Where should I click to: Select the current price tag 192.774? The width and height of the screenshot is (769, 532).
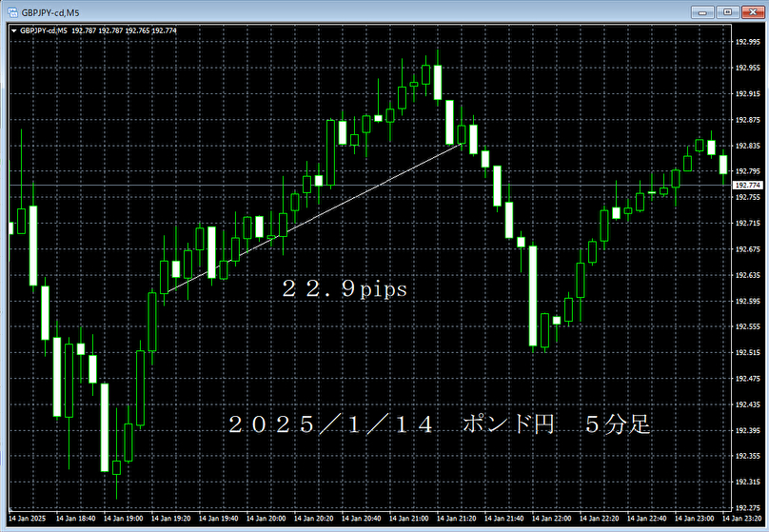click(748, 186)
